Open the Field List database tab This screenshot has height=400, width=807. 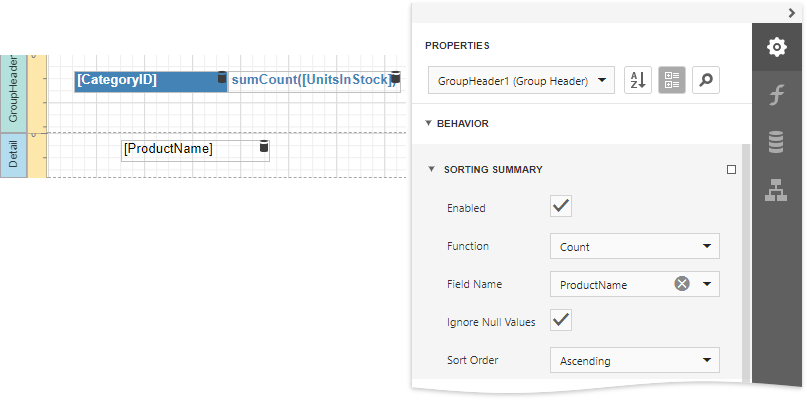(x=776, y=142)
